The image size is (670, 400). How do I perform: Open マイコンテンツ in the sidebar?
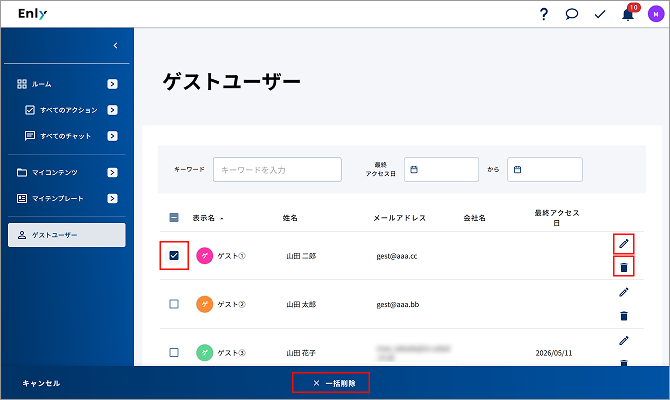(x=55, y=172)
